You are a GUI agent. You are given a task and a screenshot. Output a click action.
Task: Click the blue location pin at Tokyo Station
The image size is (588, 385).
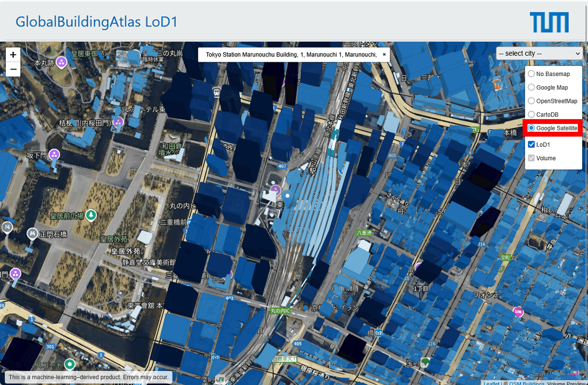pos(288,198)
